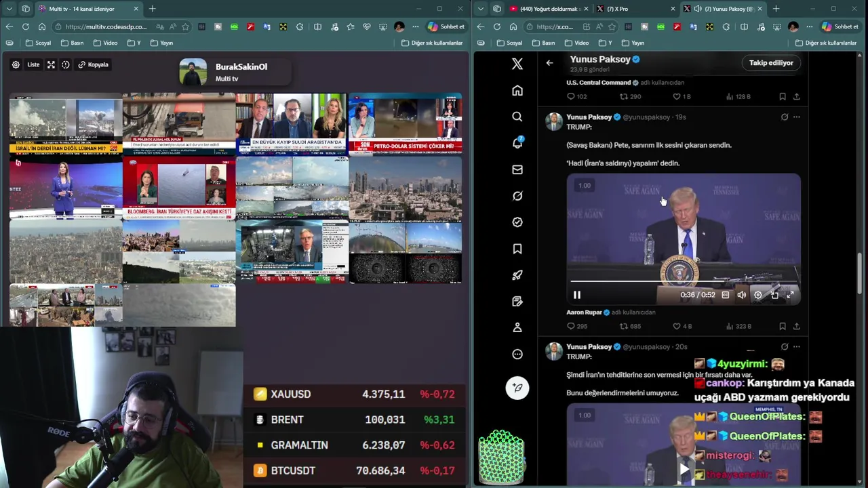The image size is (868, 488).
Task: Open Grok icon in X sidebar
Action: point(517,196)
